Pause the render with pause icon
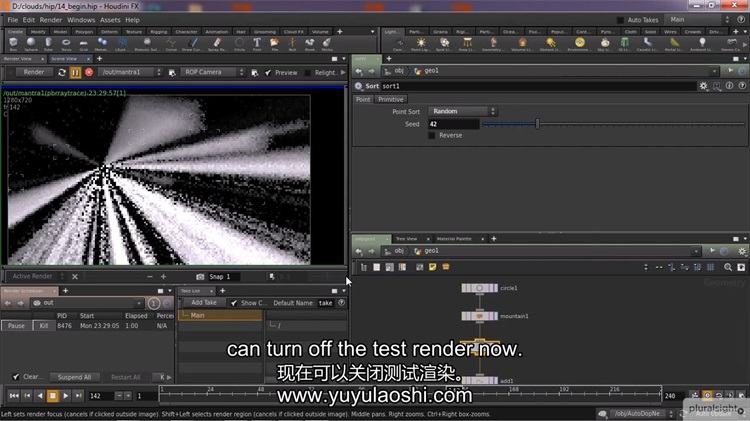Screen dimensions: 750x421 pos(75,72)
